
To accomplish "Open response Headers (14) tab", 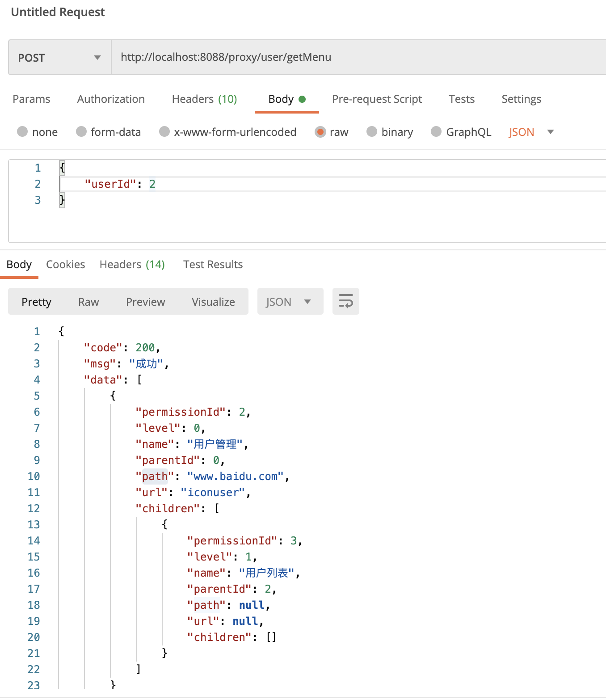I will point(132,264).
